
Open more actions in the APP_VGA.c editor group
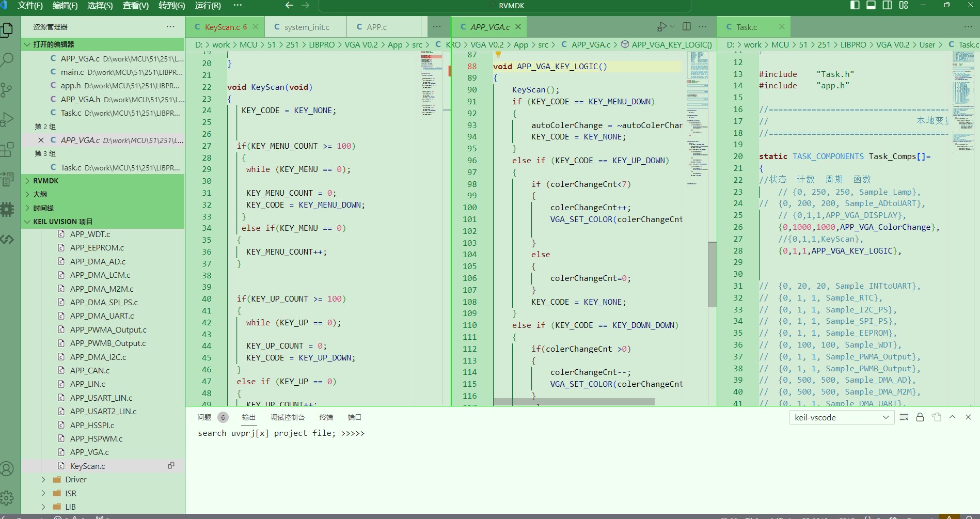[x=703, y=26]
